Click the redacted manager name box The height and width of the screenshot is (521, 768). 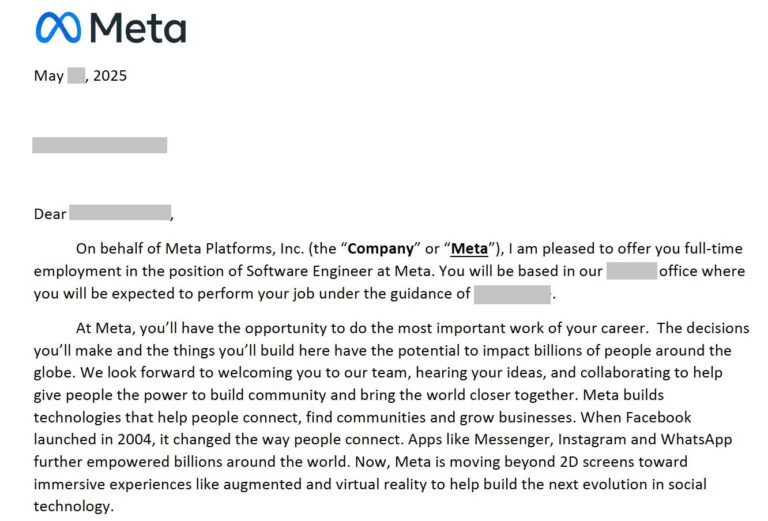click(x=512, y=295)
